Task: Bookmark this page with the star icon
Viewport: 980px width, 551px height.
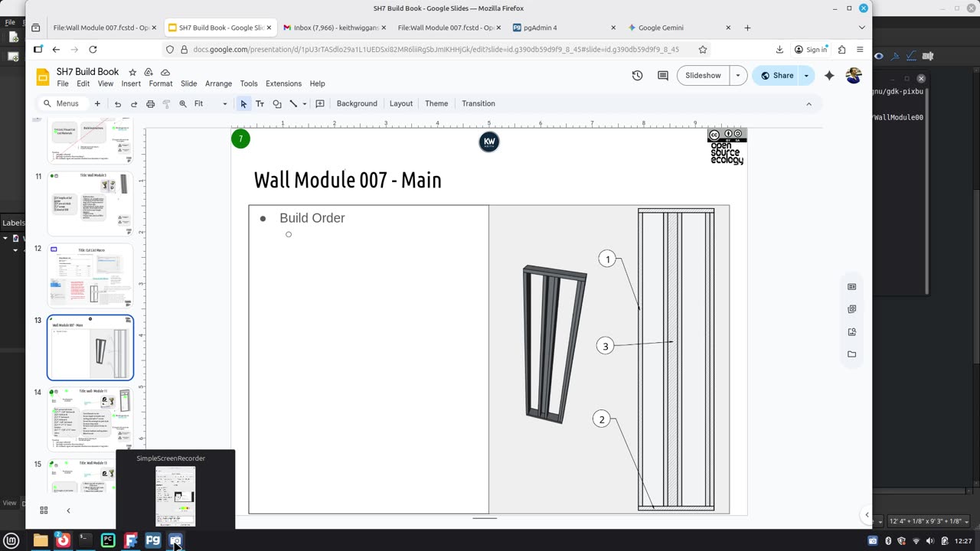Action: [x=702, y=49]
